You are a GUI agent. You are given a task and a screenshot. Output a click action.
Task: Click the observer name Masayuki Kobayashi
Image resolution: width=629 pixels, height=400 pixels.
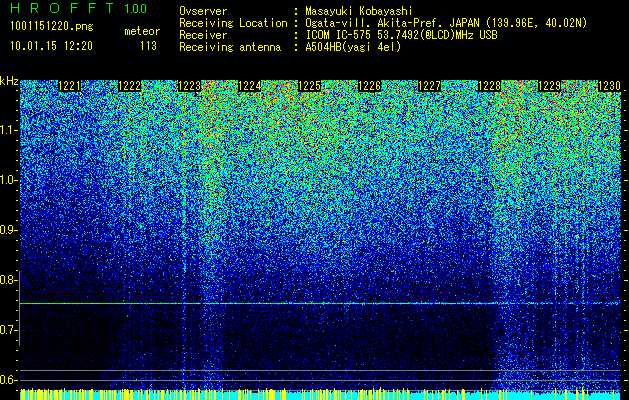click(x=358, y=11)
